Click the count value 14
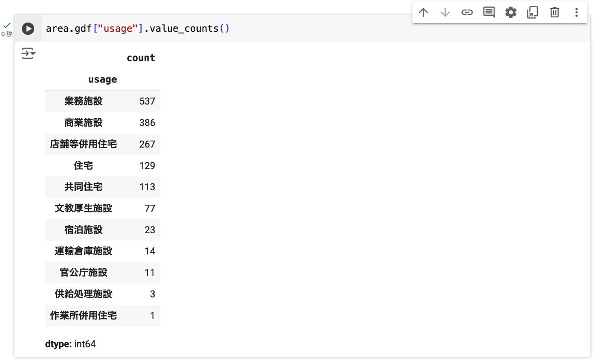The width and height of the screenshot is (593, 364). point(150,251)
